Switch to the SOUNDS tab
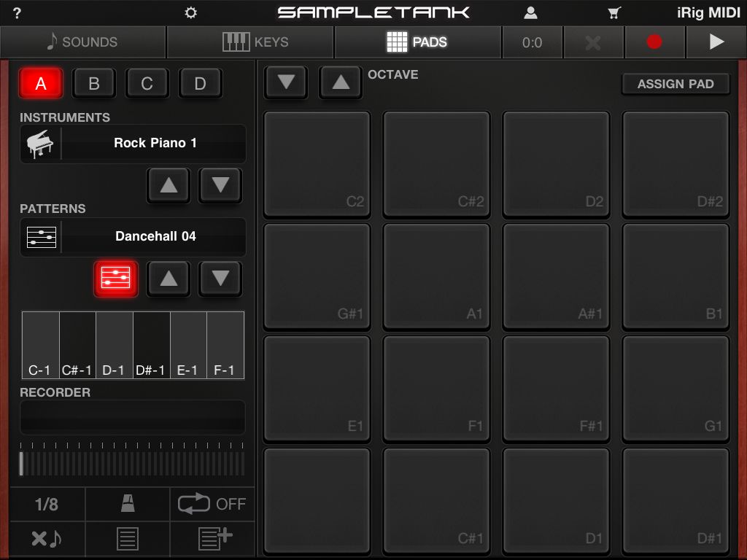The height and width of the screenshot is (560, 747). click(x=83, y=42)
